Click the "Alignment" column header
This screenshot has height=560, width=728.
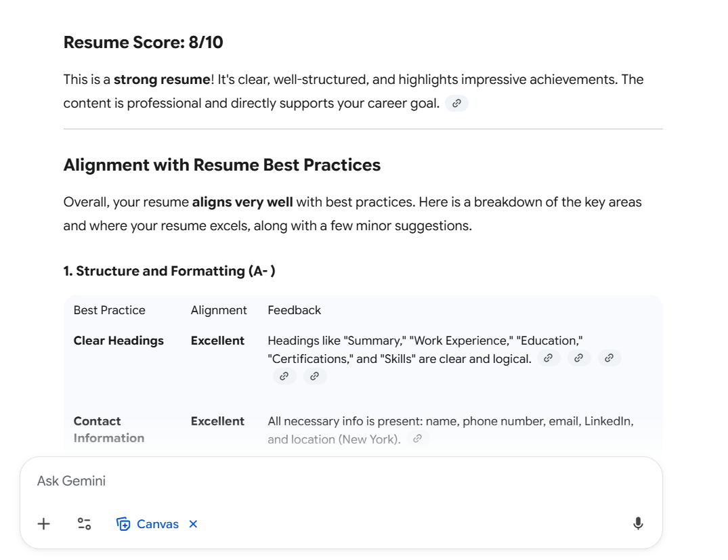point(219,310)
